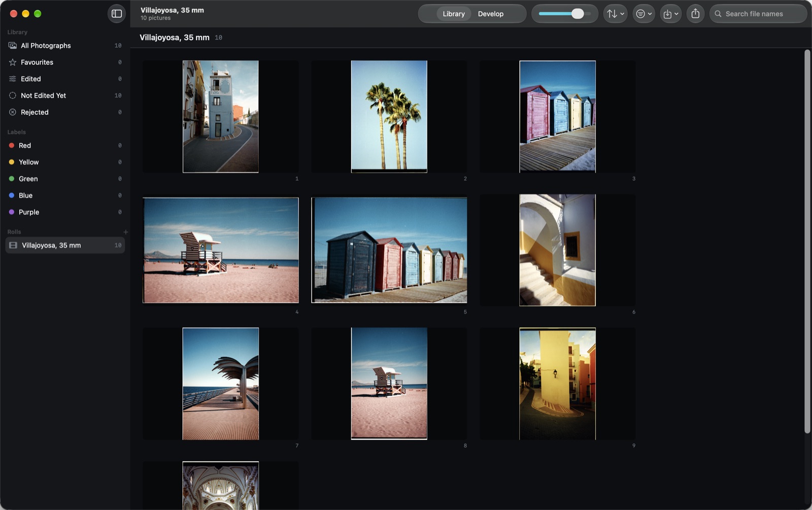Switch to the Develop tab

pyautogui.click(x=491, y=14)
